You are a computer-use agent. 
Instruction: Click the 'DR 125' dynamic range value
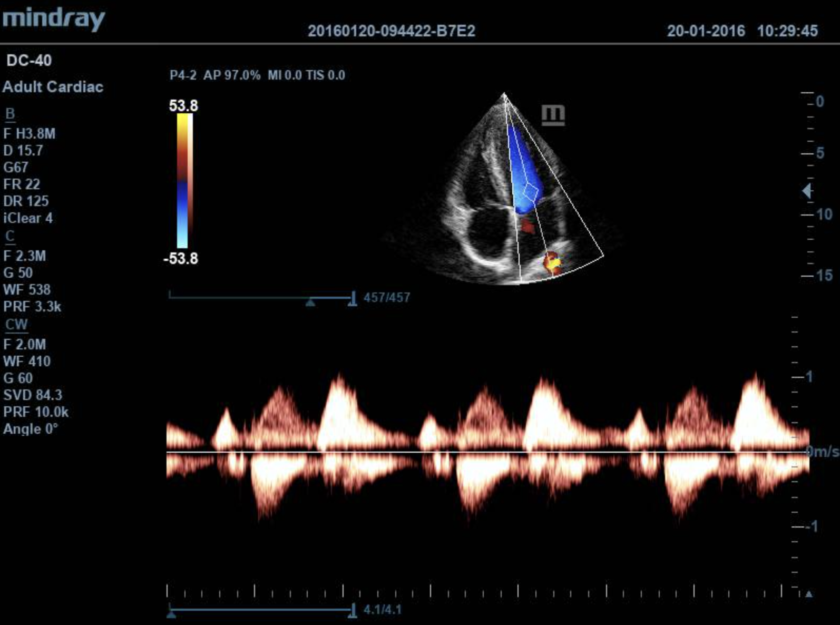[26, 201]
